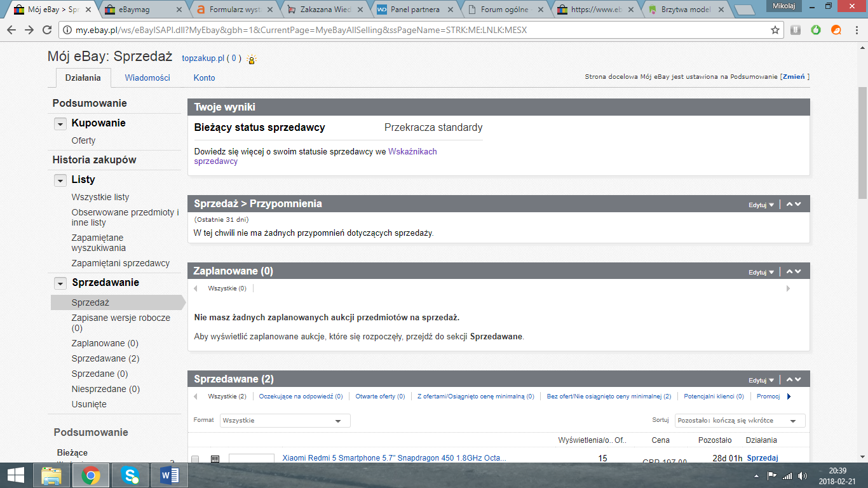Collapse the Listy sidebar section
The image size is (868, 488).
point(60,180)
